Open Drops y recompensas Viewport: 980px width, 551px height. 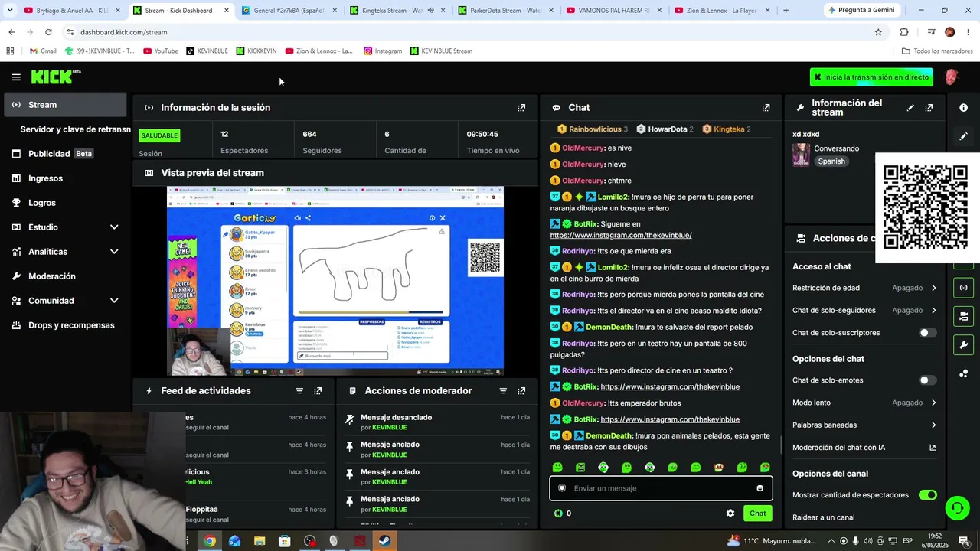coord(66,325)
